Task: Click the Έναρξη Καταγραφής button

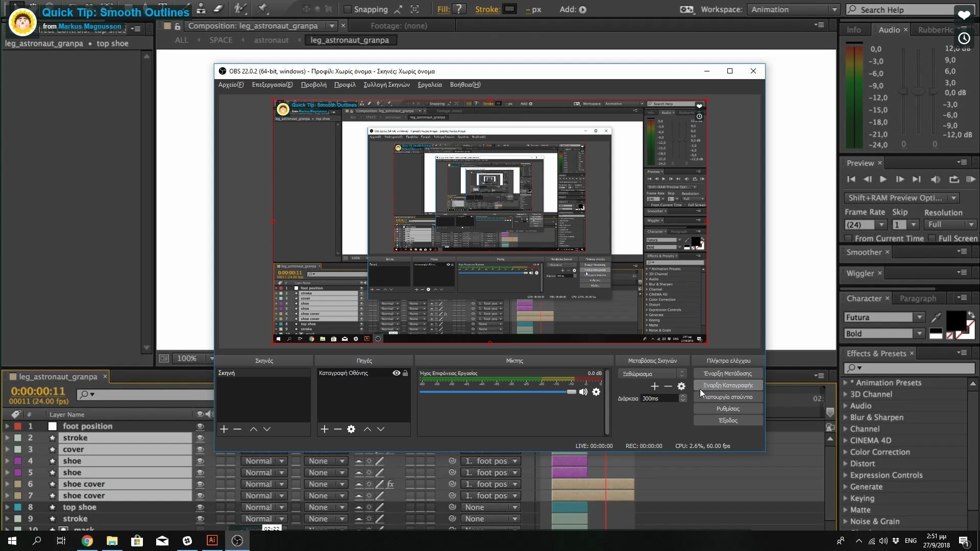Action: pyautogui.click(x=728, y=385)
